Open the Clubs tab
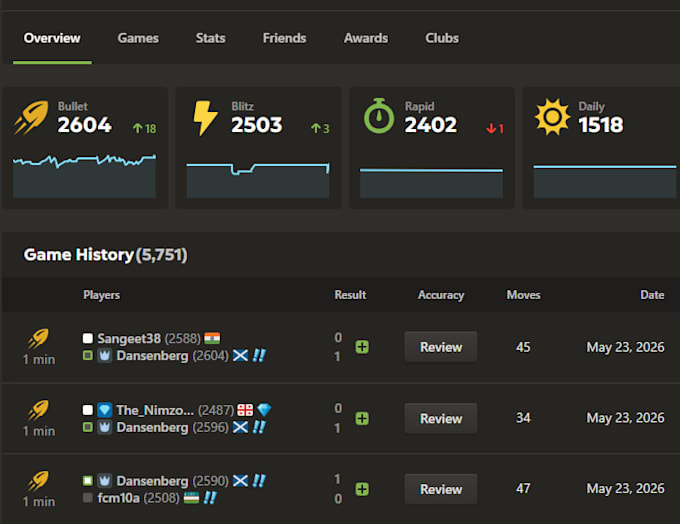This screenshot has width=680, height=524. click(441, 38)
